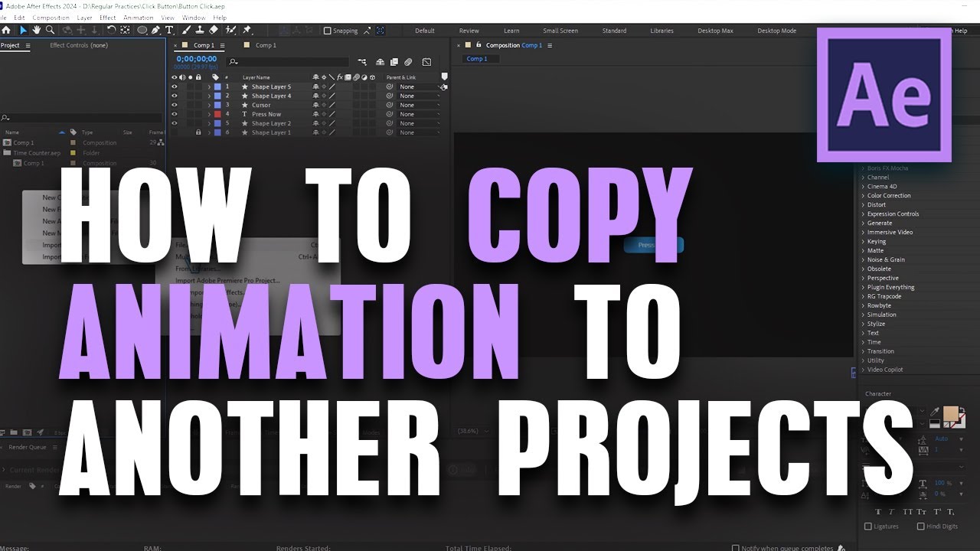This screenshot has width=980, height=551.
Task: Click the Frame Blending timeline switch
Action: tap(394, 62)
